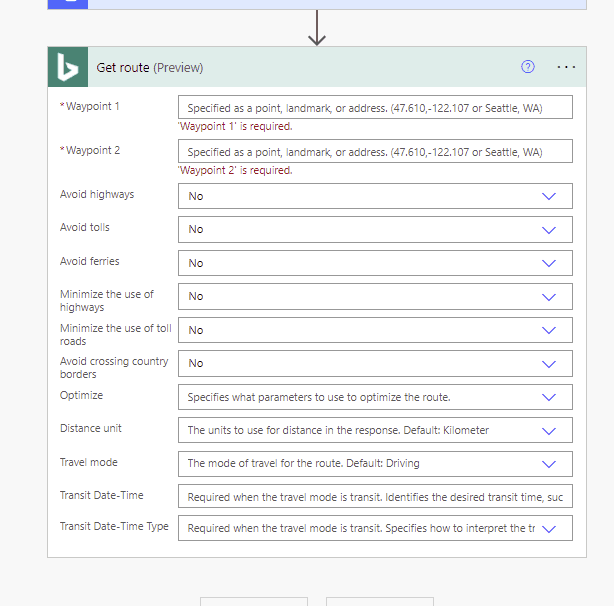This screenshot has height=606, width=614.
Task: Focus the Waypoint 2 input field
Action: click(375, 151)
